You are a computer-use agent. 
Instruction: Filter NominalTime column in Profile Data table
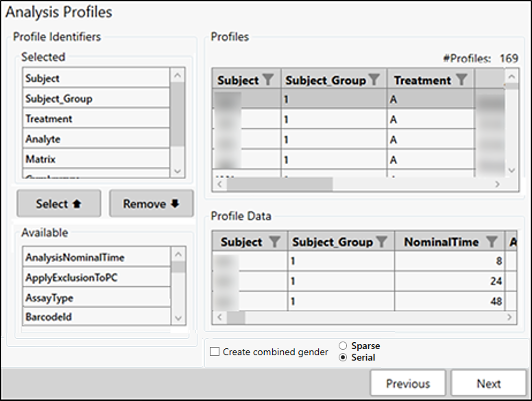point(492,241)
